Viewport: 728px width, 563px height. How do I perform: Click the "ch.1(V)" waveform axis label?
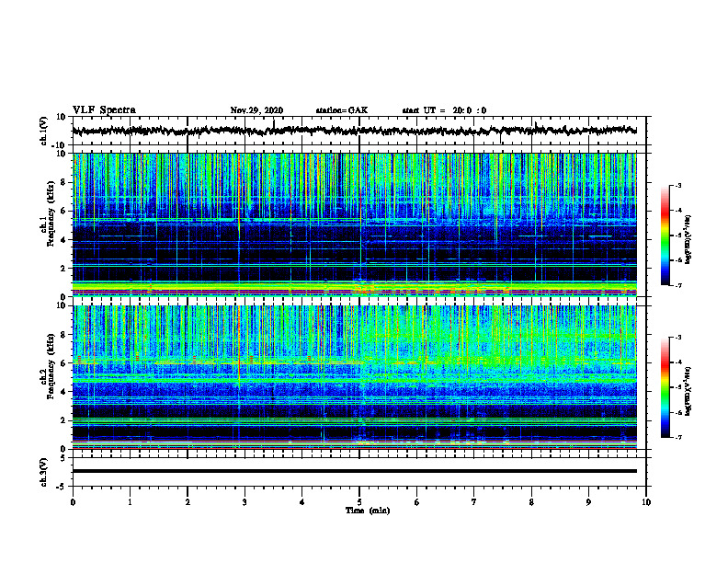click(44, 131)
